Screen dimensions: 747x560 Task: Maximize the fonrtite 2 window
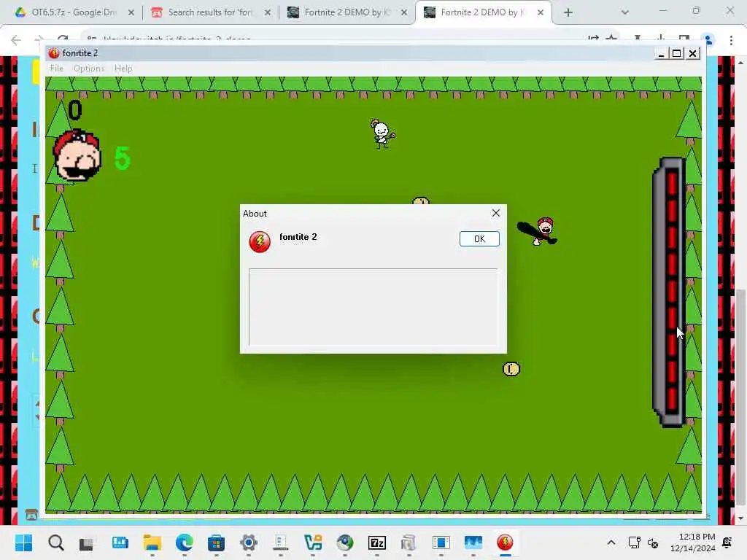pyautogui.click(x=676, y=52)
